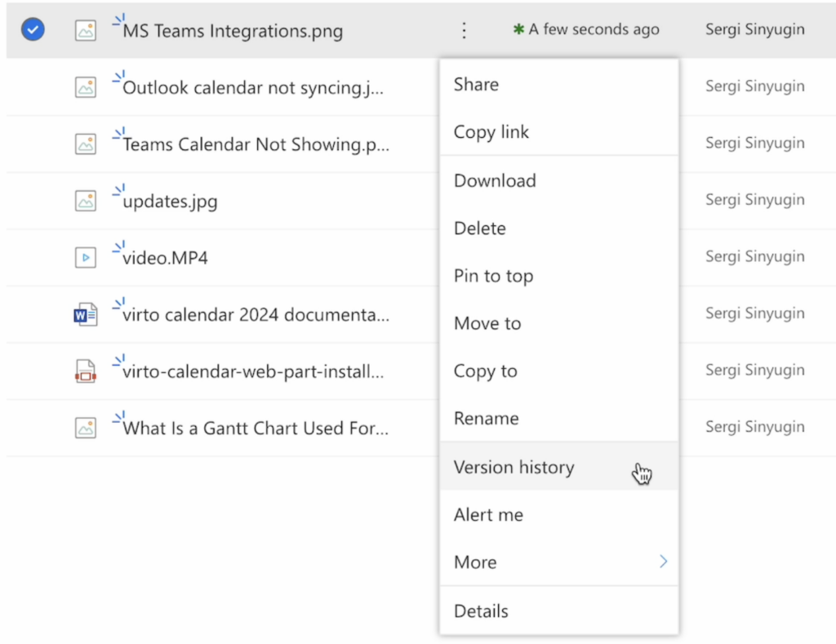Open virto-calendar-web-part-install file
The image size is (836, 644).
pyautogui.click(x=253, y=371)
